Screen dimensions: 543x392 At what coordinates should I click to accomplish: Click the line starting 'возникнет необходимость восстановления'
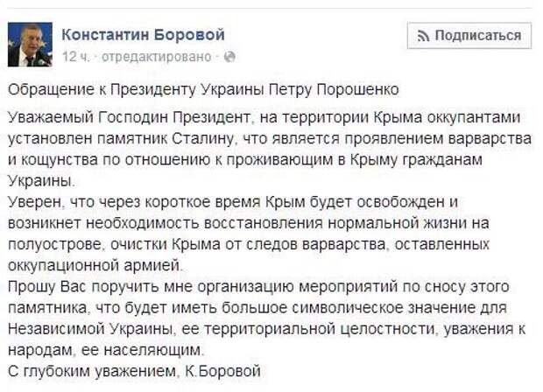click(x=249, y=223)
